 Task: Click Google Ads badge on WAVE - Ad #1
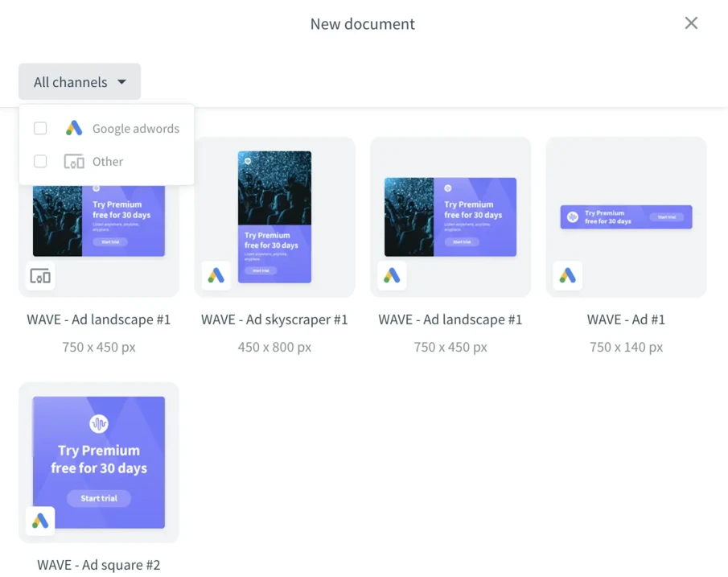(x=568, y=276)
